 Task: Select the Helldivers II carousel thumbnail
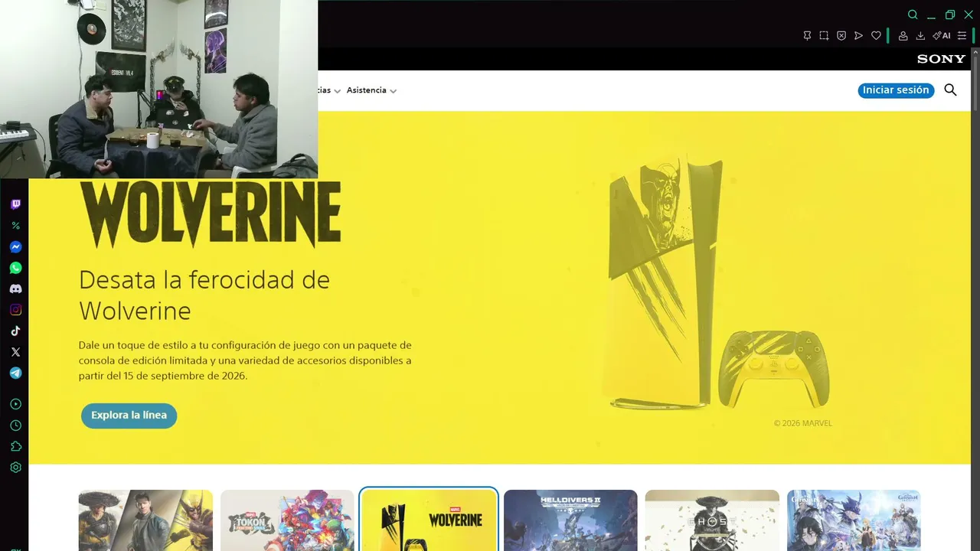coord(570,520)
